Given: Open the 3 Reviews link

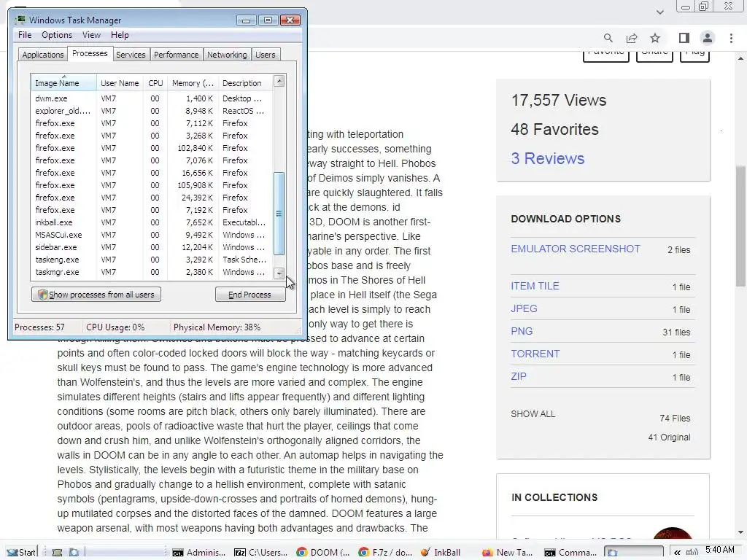Looking at the screenshot, I should (x=547, y=158).
